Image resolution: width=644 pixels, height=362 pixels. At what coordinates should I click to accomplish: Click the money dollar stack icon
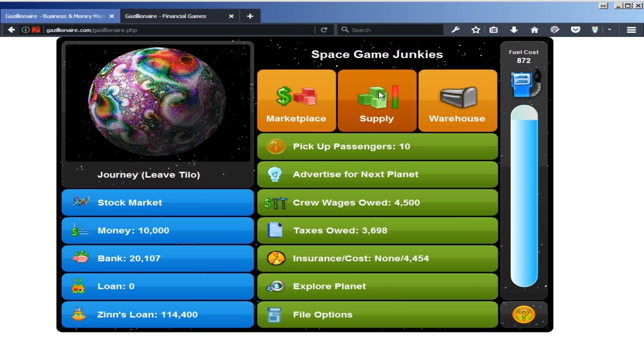click(79, 230)
